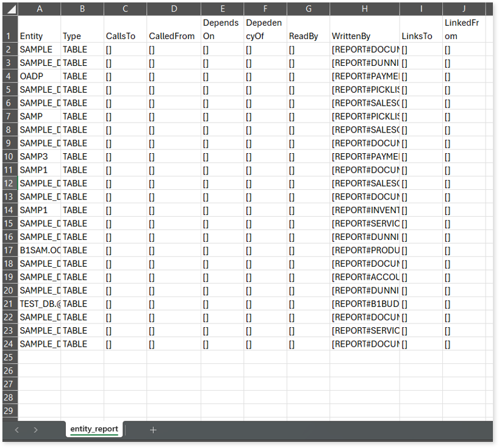
Task: Select the REPORT#B1BUD cell
Action: pyautogui.click(x=365, y=304)
